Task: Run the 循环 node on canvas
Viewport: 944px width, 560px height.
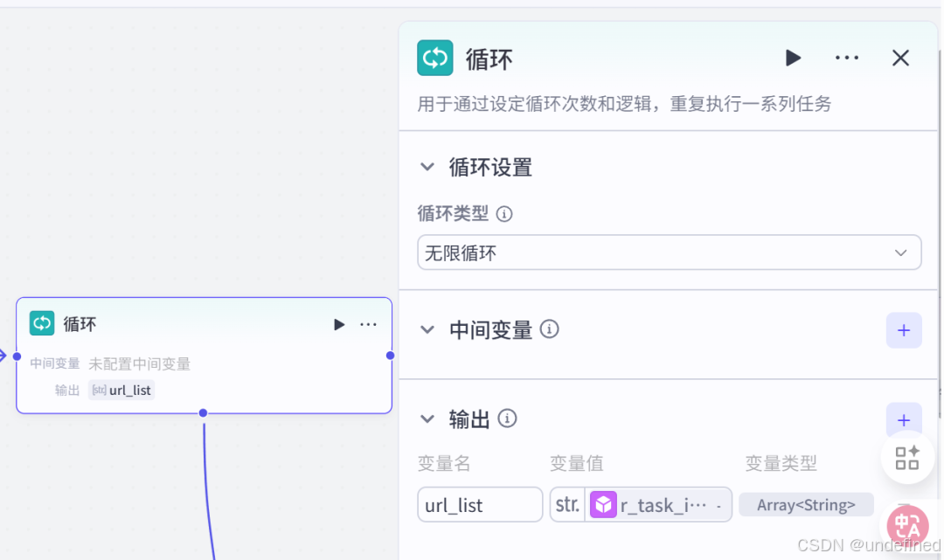Action: tap(339, 325)
